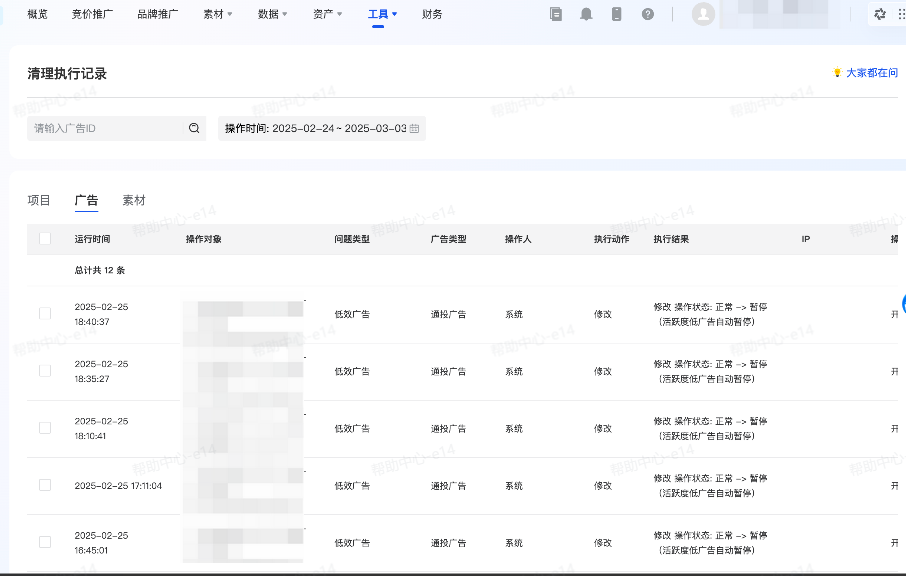The width and height of the screenshot is (906, 576).
Task: Check the row dated 2025-02-25 18:35:27
Action: click(44, 371)
